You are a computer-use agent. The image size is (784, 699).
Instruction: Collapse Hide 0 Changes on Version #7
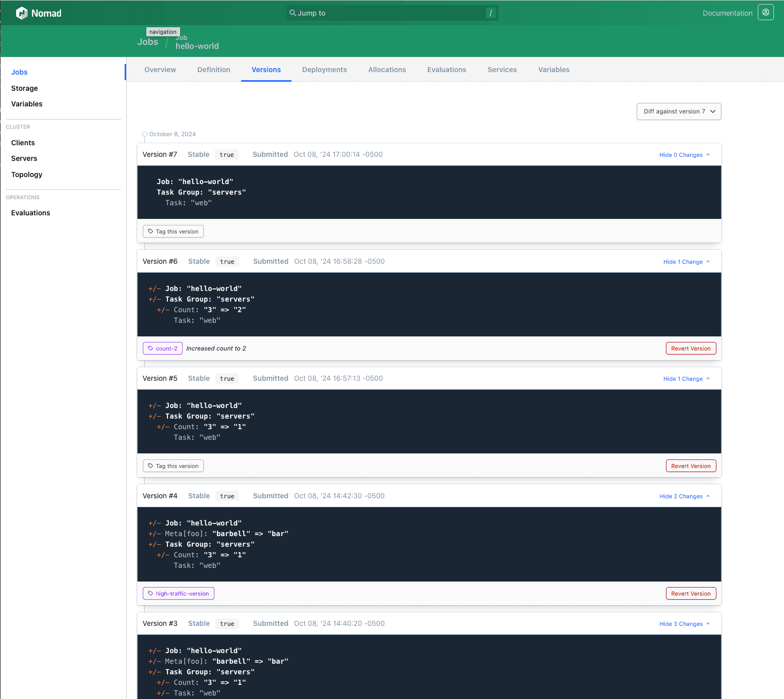(x=685, y=155)
